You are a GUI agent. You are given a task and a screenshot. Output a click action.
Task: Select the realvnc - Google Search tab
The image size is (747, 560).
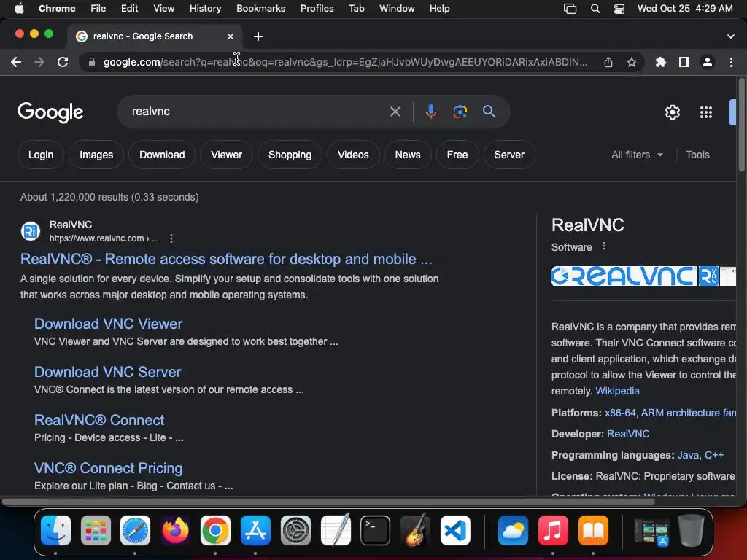(155, 36)
